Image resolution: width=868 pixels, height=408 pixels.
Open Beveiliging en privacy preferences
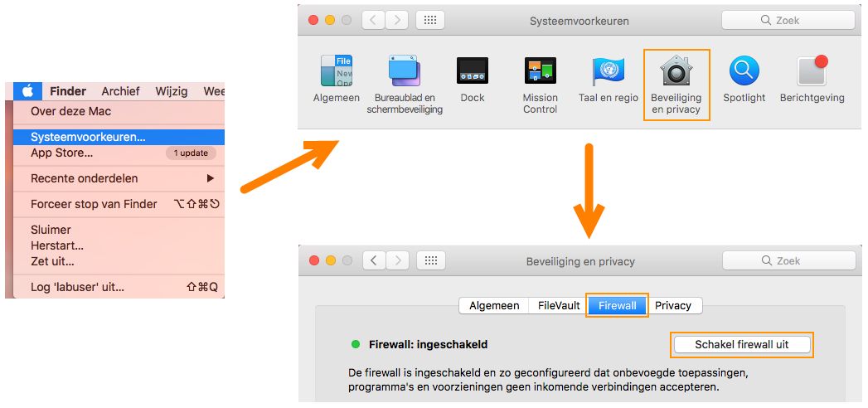(676, 84)
